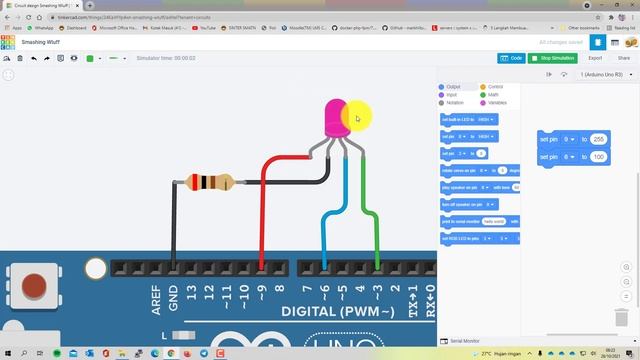This screenshot has width=640, height=360.
Task: Click the resistor component
Action: (x=209, y=182)
